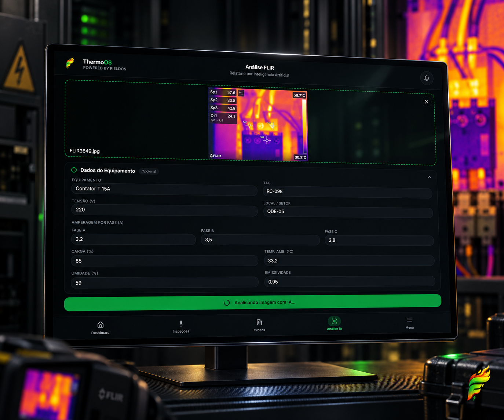Click the ThermoOS flame logo
The height and width of the screenshot is (420, 504).
tap(70, 63)
